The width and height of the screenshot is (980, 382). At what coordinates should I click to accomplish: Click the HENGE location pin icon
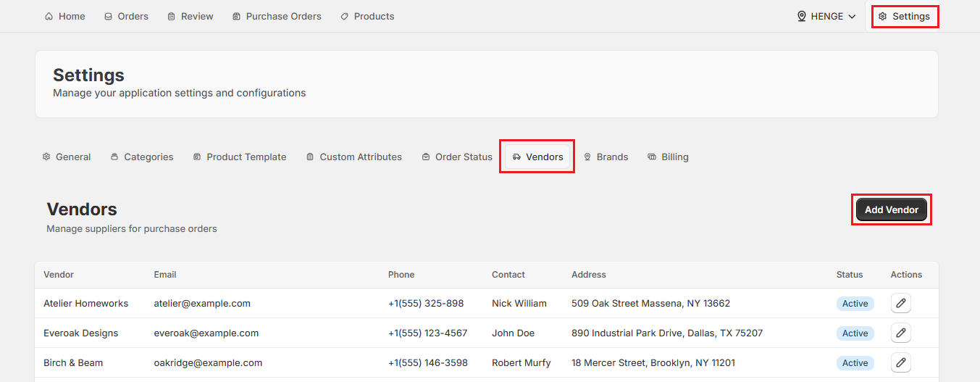coord(802,16)
